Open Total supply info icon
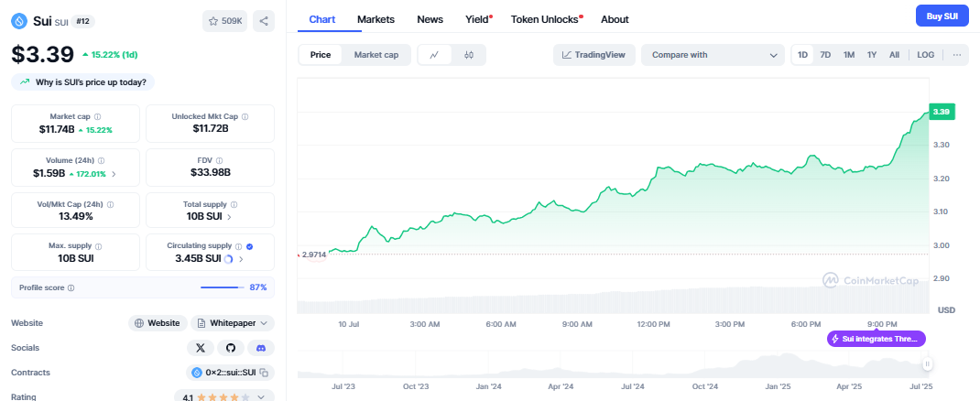Screen dimensions: 980x401 click(234, 204)
